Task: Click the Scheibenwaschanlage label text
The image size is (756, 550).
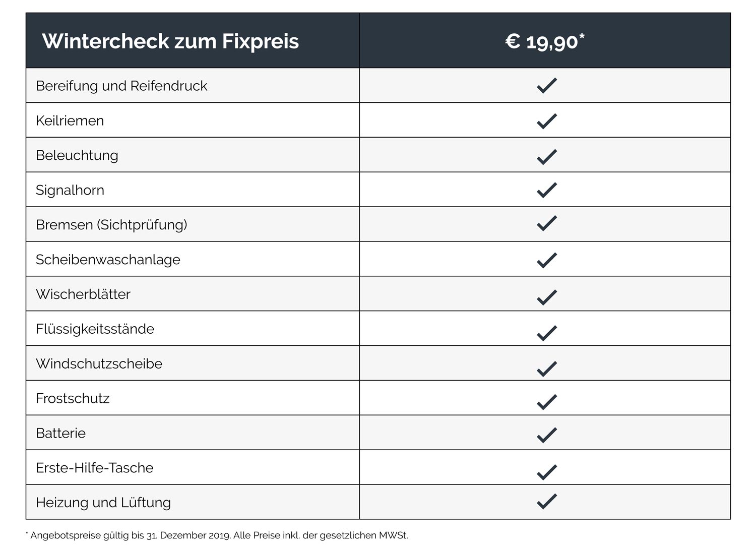Action: pyautogui.click(x=108, y=260)
